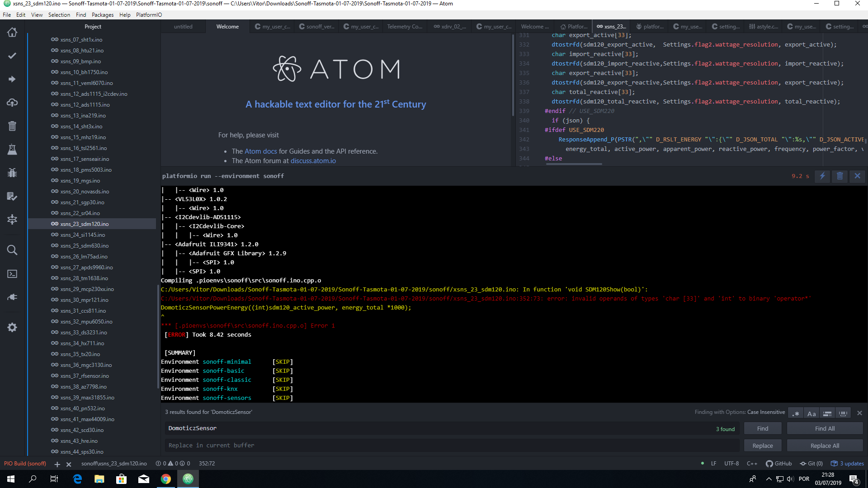
Task: Enable whole-word search option
Action: pos(843,413)
